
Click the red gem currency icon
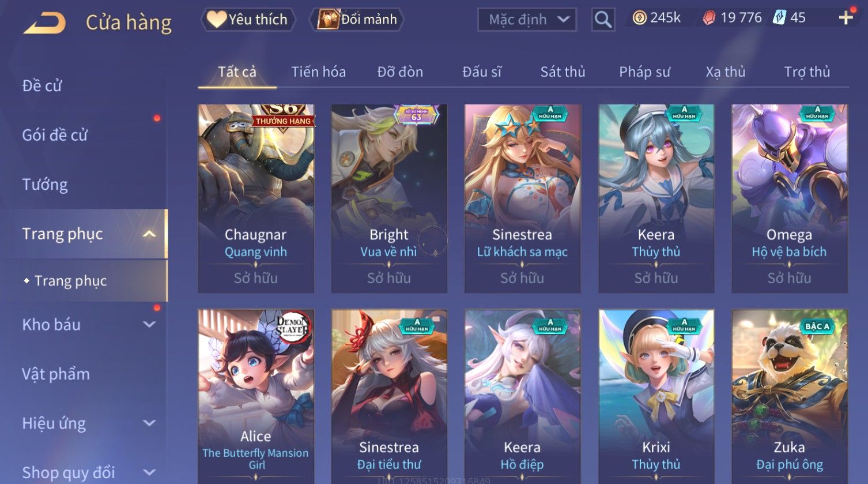(709, 18)
